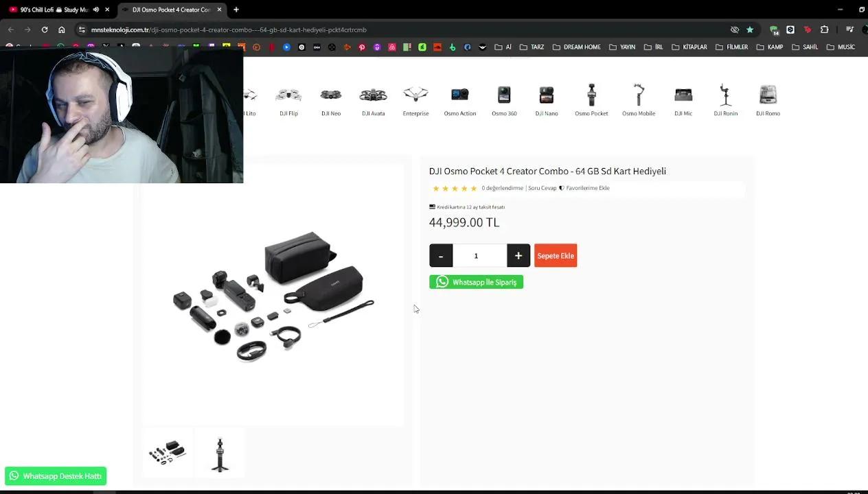This screenshot has height=494, width=868.
Task: Open the SAHİL bookmarks folder
Action: click(x=805, y=47)
